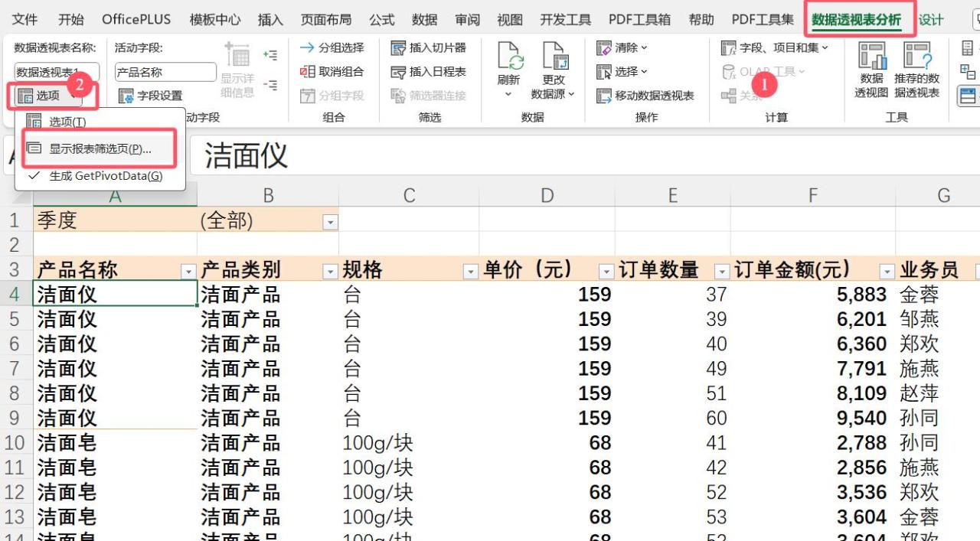Click cell A10 containing 洁面皂

(115, 442)
